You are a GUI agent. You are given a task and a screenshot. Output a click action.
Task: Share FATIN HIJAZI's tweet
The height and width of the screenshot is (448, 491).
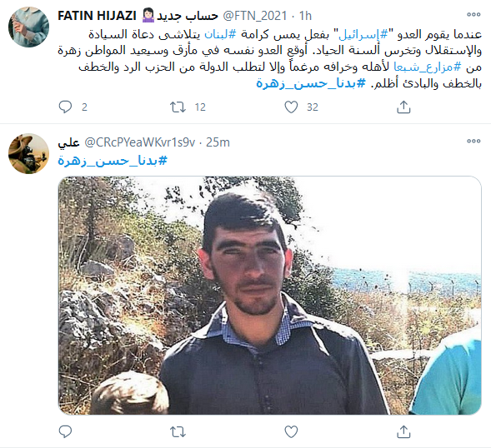pos(403,107)
